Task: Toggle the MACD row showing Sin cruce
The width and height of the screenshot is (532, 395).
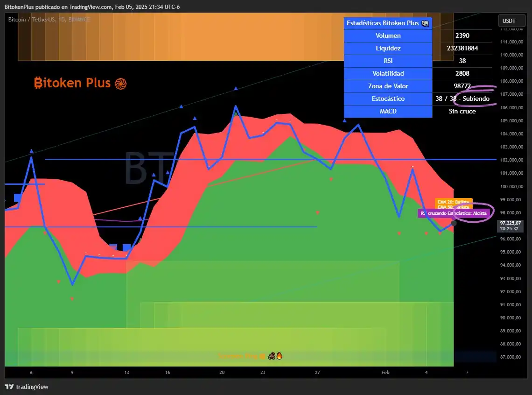Action: [388, 111]
